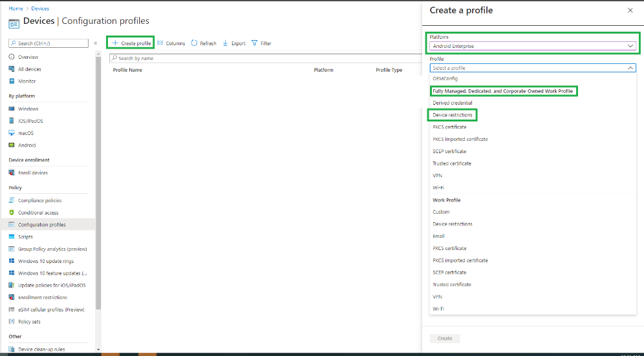Click the Export download icon
644x356 pixels.
[x=225, y=43]
